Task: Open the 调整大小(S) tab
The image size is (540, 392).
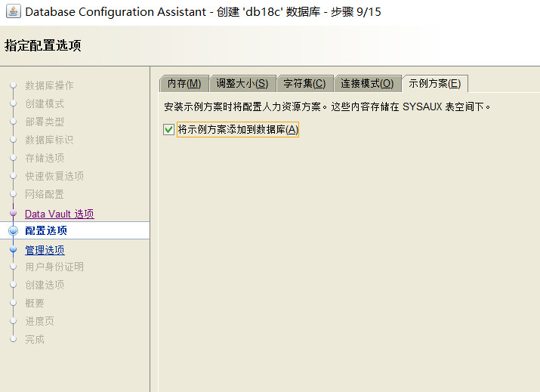Action: click(x=242, y=84)
